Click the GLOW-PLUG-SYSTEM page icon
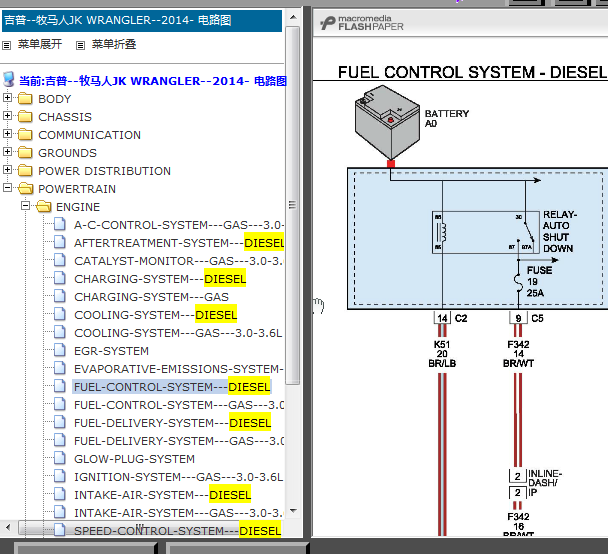The height and width of the screenshot is (554, 608). (x=60, y=458)
